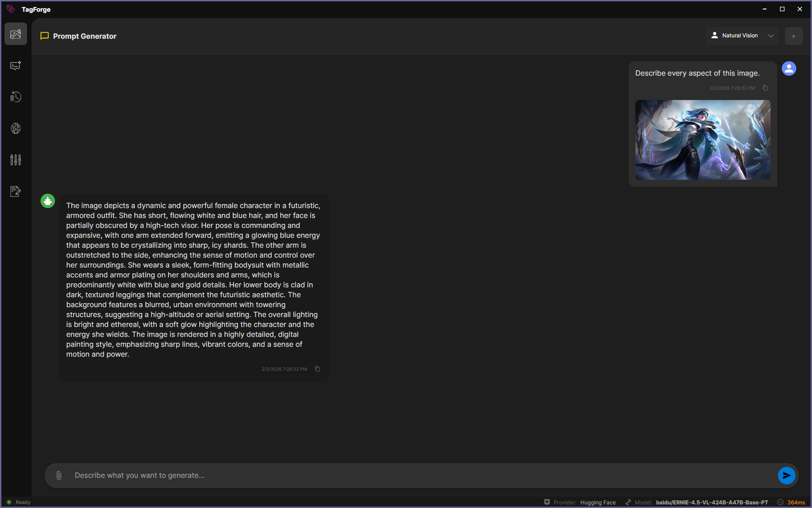Click the user avatar icon

pos(789,68)
